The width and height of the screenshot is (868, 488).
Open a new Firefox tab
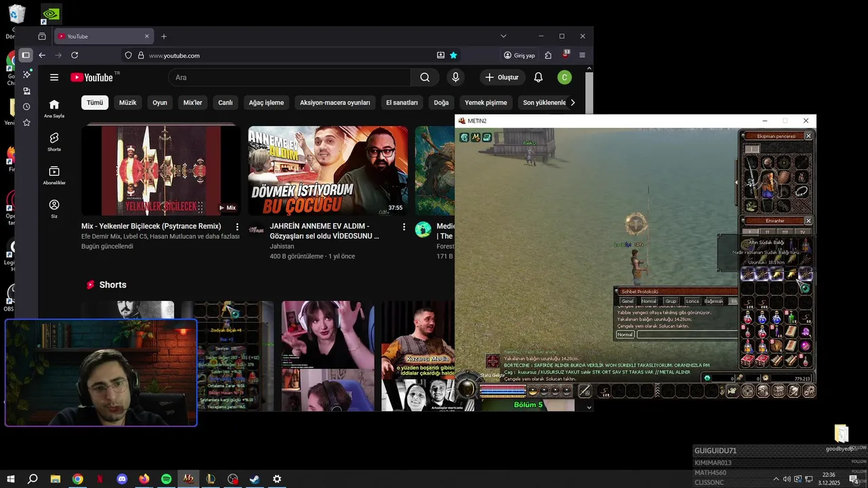coord(163,37)
